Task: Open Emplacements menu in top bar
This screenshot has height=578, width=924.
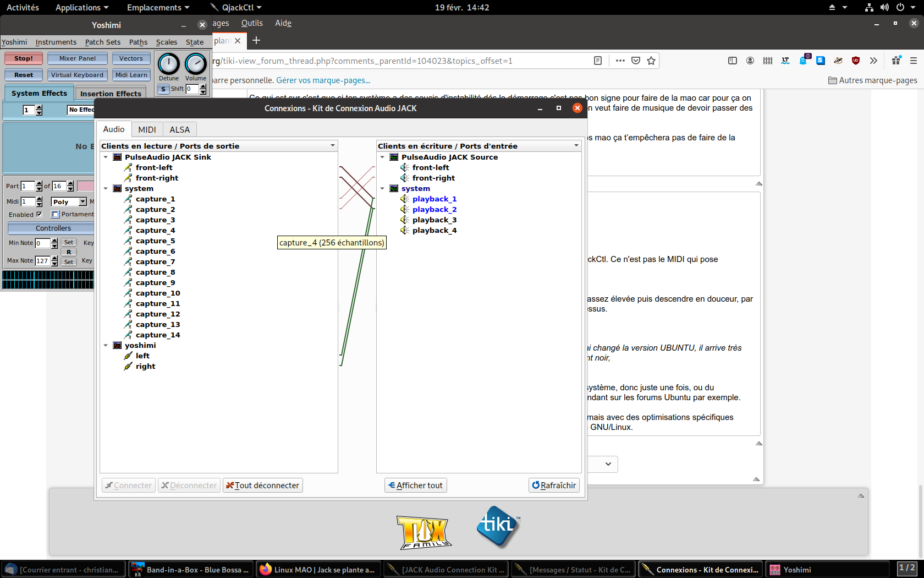Action: click(158, 7)
